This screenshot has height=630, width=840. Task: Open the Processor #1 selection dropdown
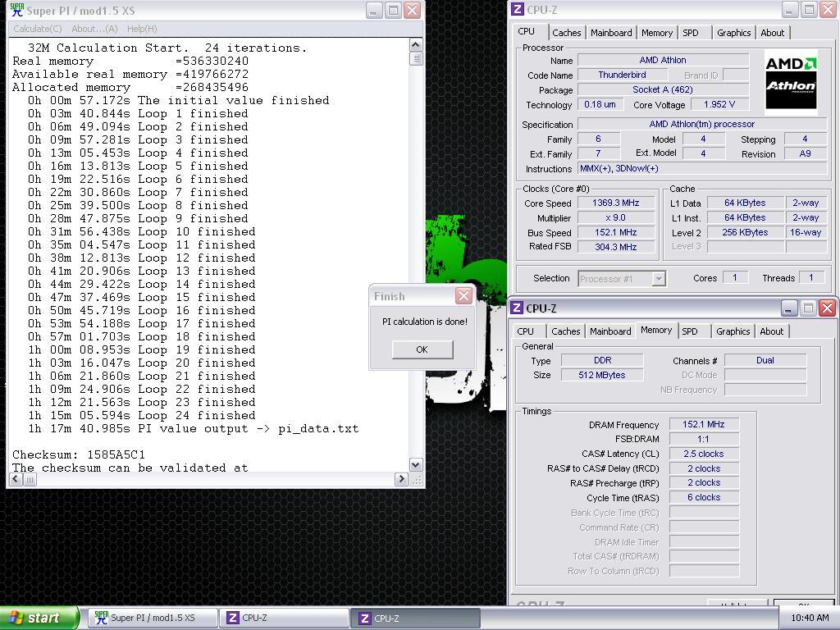click(x=659, y=279)
